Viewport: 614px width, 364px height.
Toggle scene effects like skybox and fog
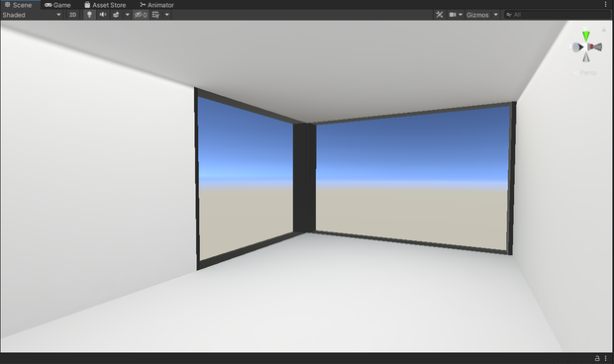pos(116,15)
